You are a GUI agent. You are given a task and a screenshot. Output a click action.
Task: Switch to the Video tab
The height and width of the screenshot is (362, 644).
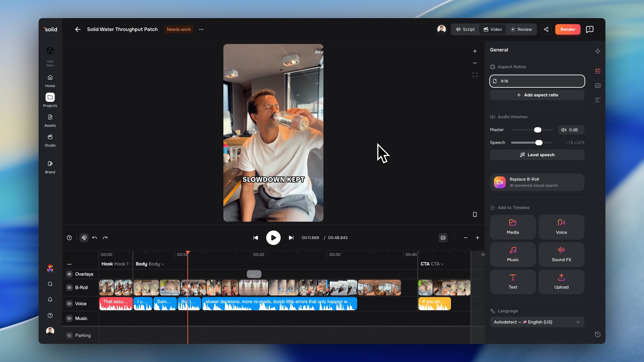coord(492,29)
